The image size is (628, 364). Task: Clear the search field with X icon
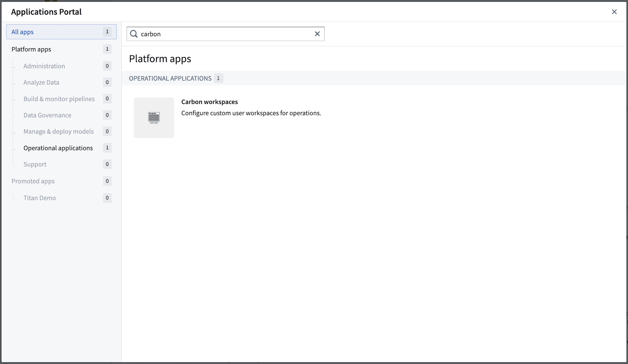point(317,34)
